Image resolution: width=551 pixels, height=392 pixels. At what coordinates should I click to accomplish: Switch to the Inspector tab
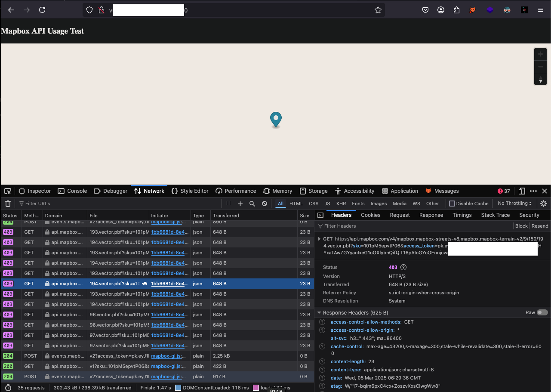point(35,191)
